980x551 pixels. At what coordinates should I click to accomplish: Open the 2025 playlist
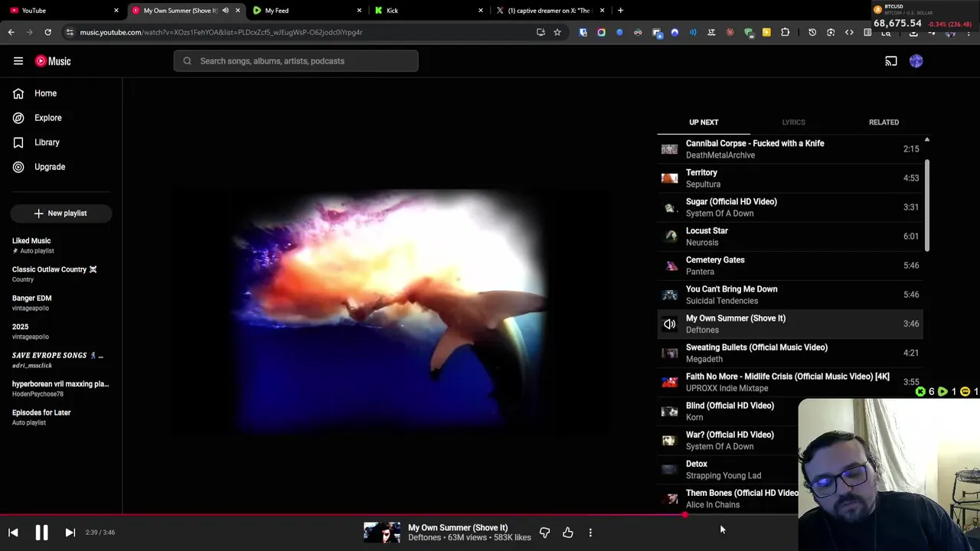[x=61, y=331]
